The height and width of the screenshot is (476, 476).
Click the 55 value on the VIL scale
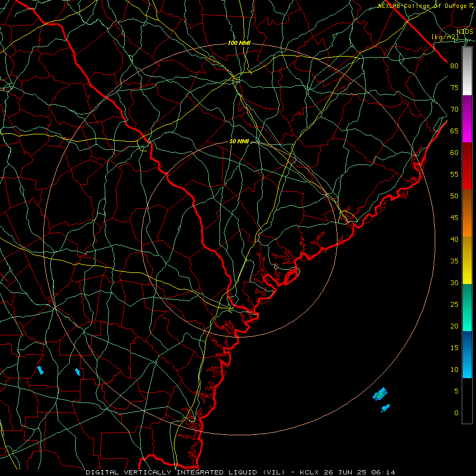click(x=454, y=175)
